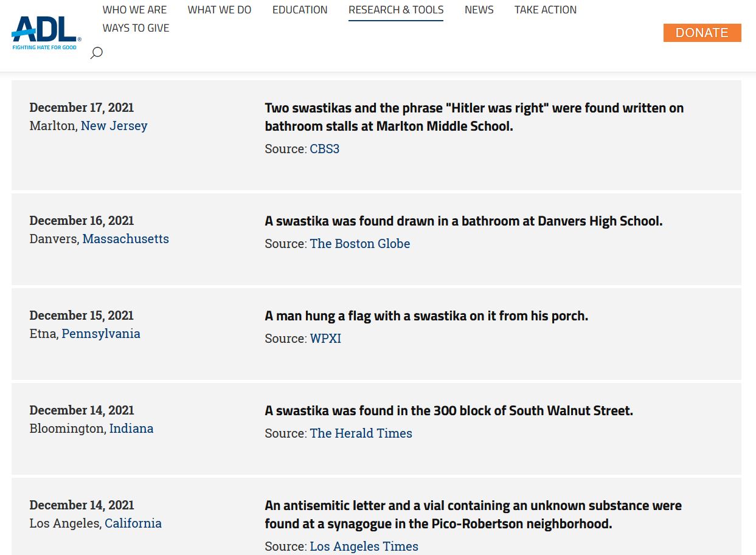This screenshot has height=555, width=756.
Task: Follow the New Jersey state link
Action: tap(114, 125)
